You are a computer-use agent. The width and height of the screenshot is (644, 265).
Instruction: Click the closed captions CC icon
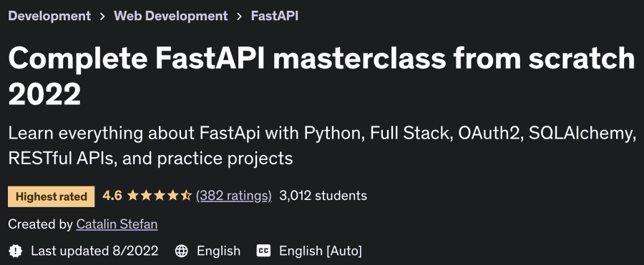(263, 251)
